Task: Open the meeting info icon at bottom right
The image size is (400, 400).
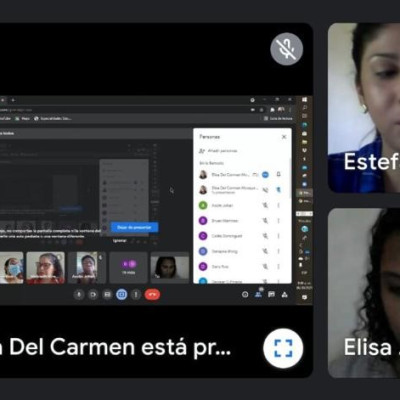Action: point(245,294)
